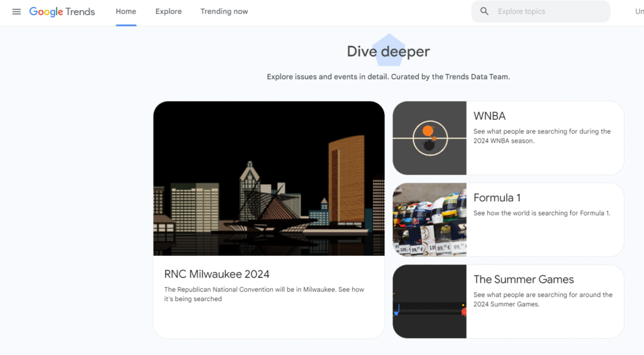Click the Republican National Convention description text
This screenshot has width=644, height=355.
point(264,294)
